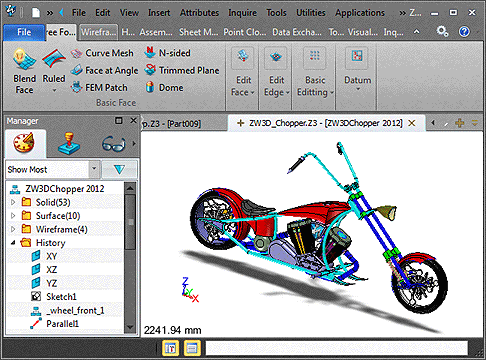Show more Manager tabs arrow
The height and width of the screenshot is (360, 486).
click(x=134, y=144)
